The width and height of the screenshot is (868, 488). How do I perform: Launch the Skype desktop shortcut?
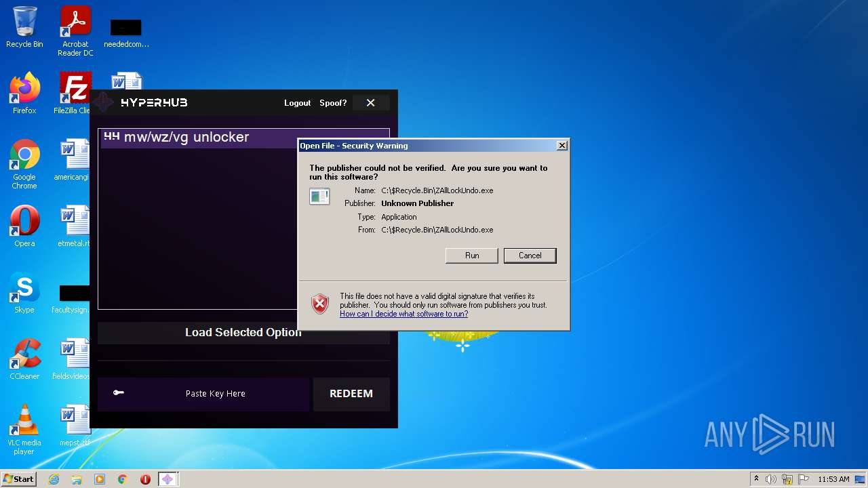tap(24, 293)
